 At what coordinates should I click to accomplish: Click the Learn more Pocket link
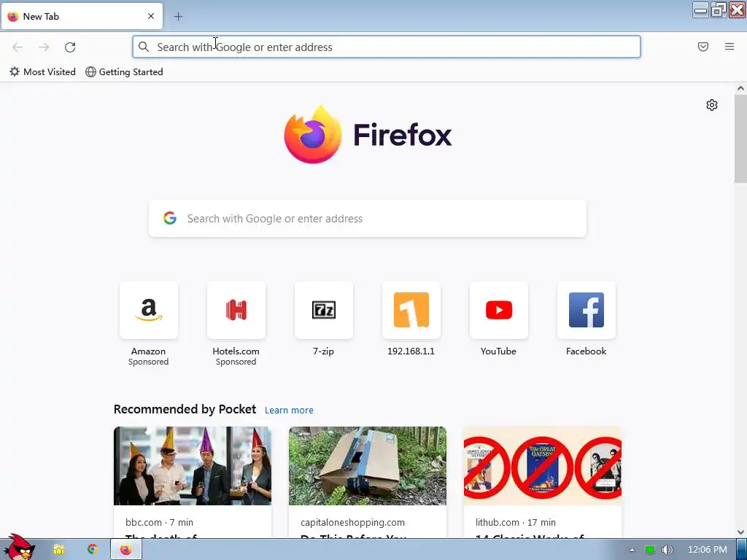click(x=289, y=411)
